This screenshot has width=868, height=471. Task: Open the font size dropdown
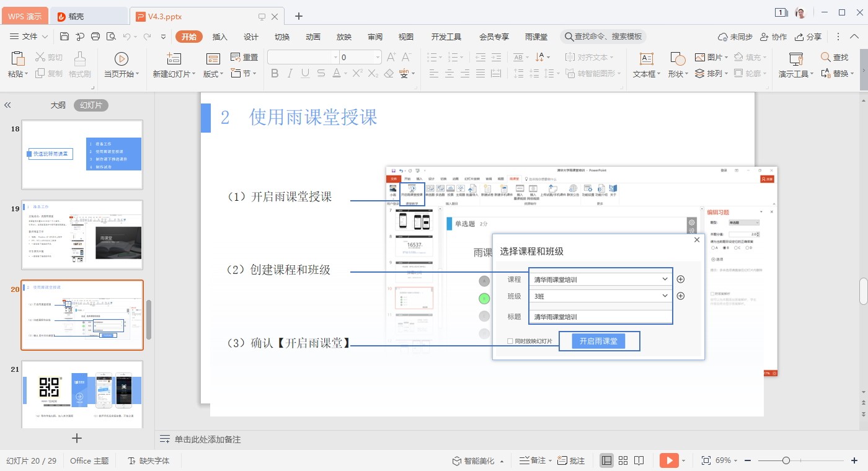click(x=377, y=57)
